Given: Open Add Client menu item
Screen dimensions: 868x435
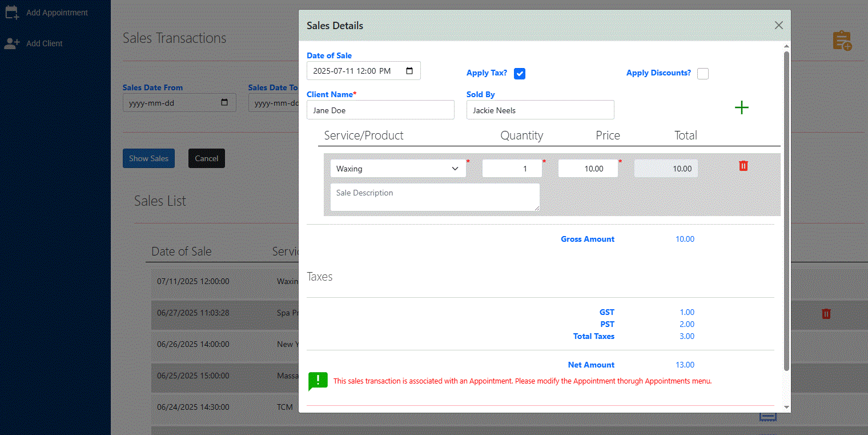Looking at the screenshot, I should tap(44, 43).
